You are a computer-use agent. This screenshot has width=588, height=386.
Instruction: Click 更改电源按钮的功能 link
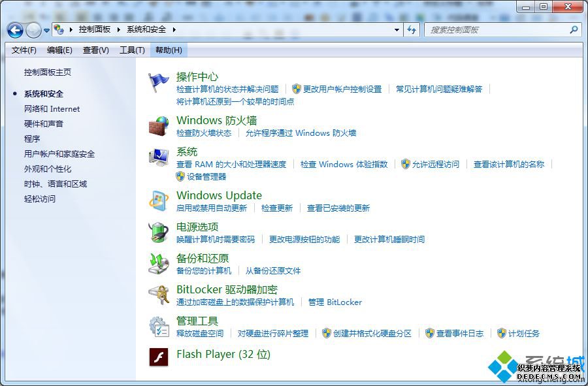(x=304, y=239)
